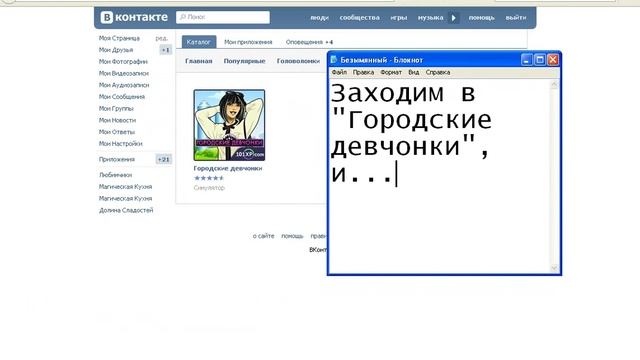Maximize the Notepad window
The width and height of the screenshot is (640, 360).
click(x=540, y=60)
